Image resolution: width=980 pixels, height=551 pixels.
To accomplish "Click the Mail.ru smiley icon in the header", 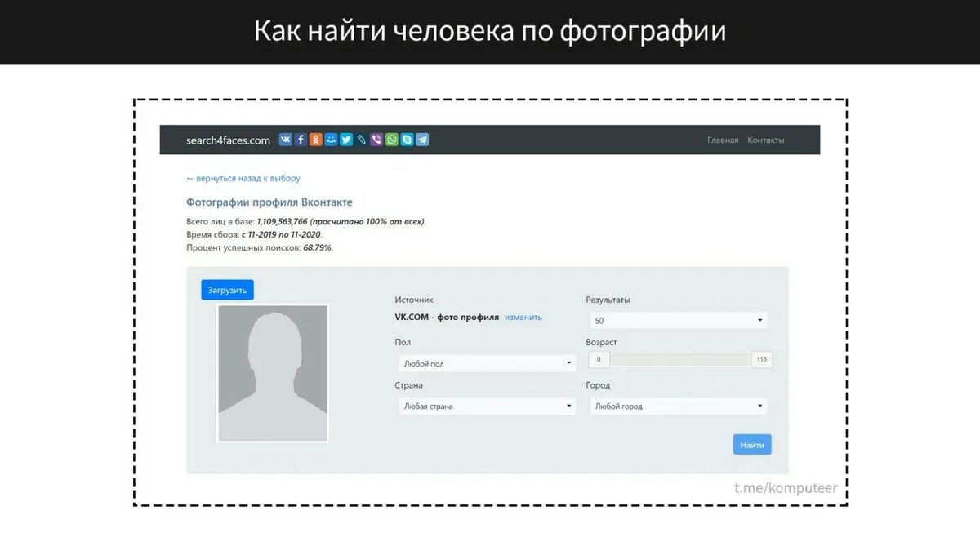I will (330, 139).
